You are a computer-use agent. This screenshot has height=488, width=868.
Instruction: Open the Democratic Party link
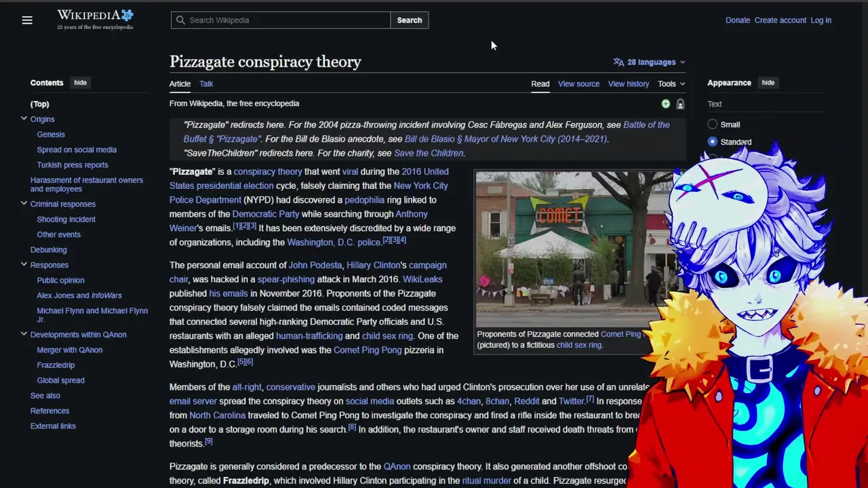(265, 214)
